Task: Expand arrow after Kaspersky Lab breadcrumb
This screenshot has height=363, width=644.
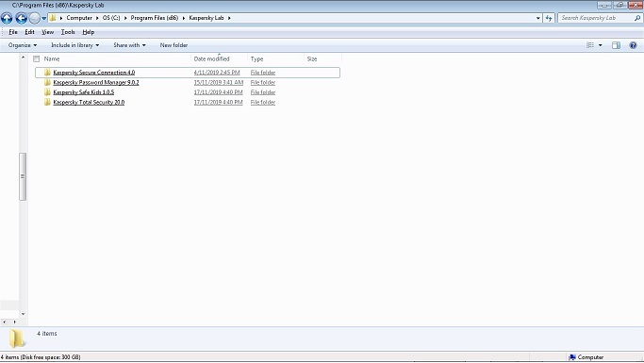Action: [229, 18]
